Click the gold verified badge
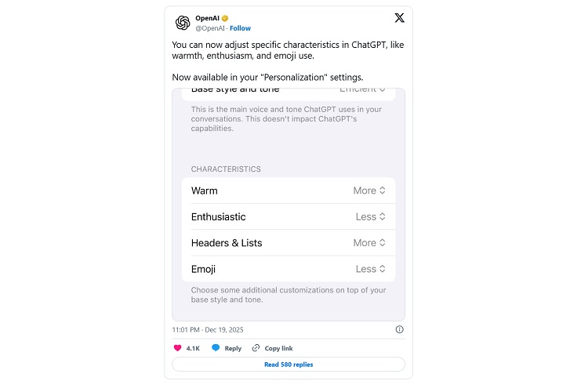The image size is (588, 392). (x=225, y=17)
